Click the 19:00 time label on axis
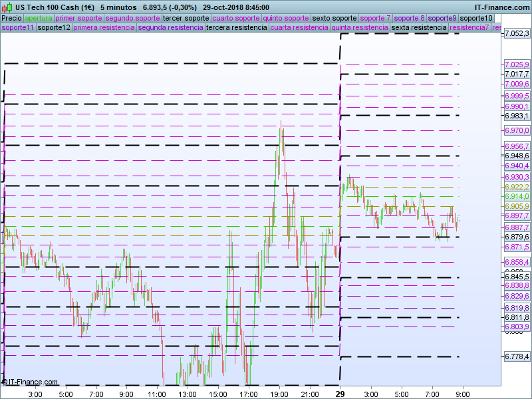The height and width of the screenshot is (399, 532). [x=279, y=394]
